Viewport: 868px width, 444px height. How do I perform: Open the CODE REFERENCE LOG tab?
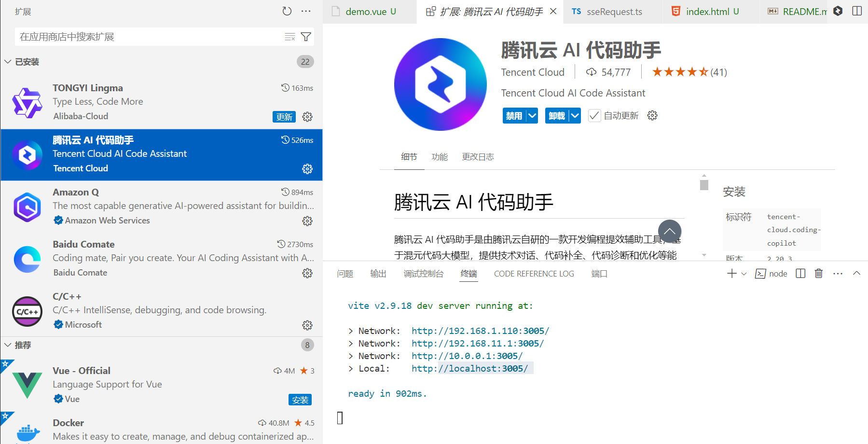pos(534,274)
